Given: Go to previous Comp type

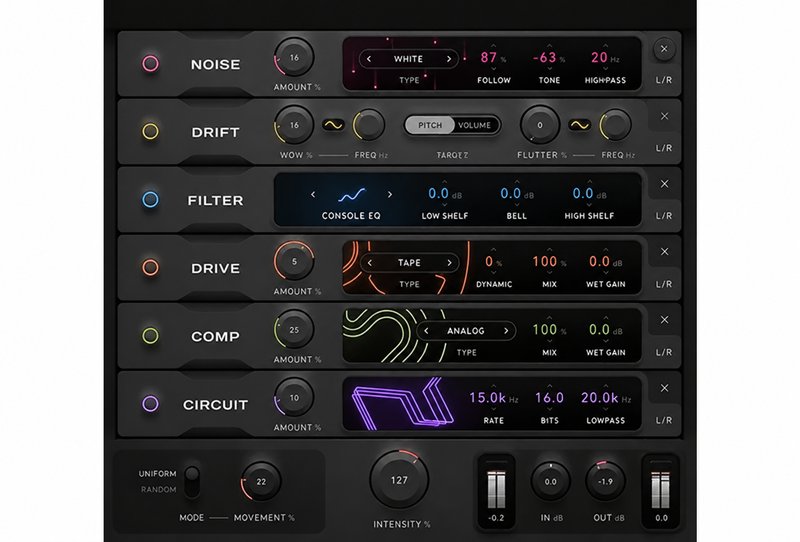Looking at the screenshot, I should (426, 331).
